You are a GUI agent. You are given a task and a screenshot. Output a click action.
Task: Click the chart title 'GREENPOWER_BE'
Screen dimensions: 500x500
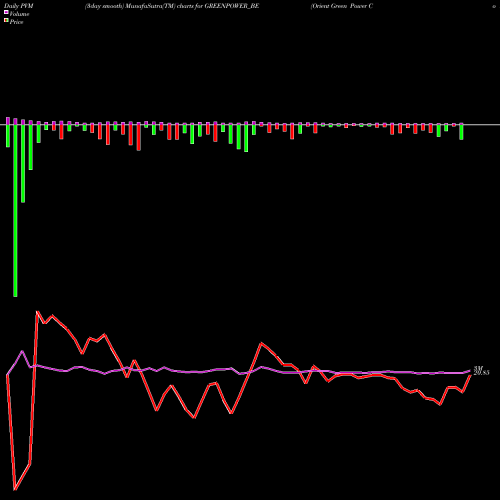(232, 6)
